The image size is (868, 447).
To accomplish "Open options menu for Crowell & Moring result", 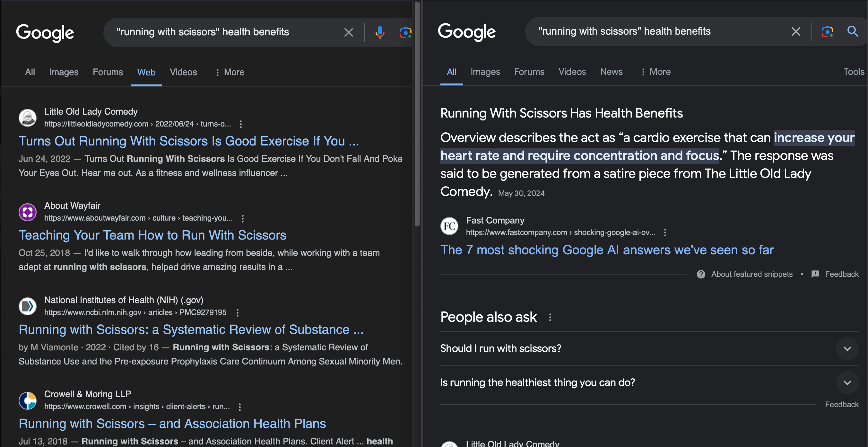I will [x=240, y=407].
